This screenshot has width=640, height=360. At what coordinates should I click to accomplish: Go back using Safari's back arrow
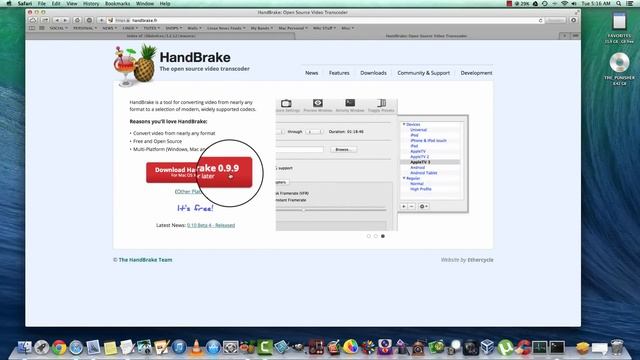tap(57, 20)
